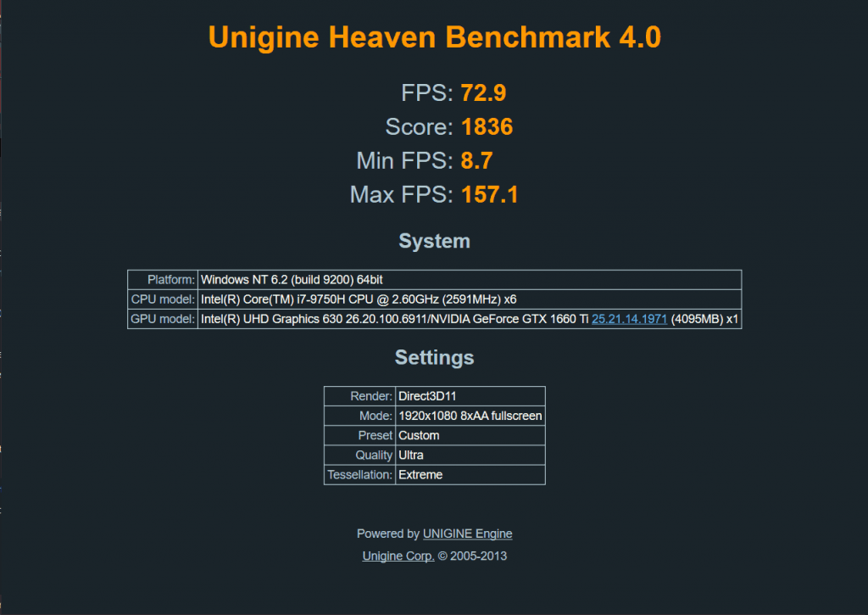This screenshot has width=868, height=615.
Task: Select the Extreme tessellation value
Action: [470, 475]
